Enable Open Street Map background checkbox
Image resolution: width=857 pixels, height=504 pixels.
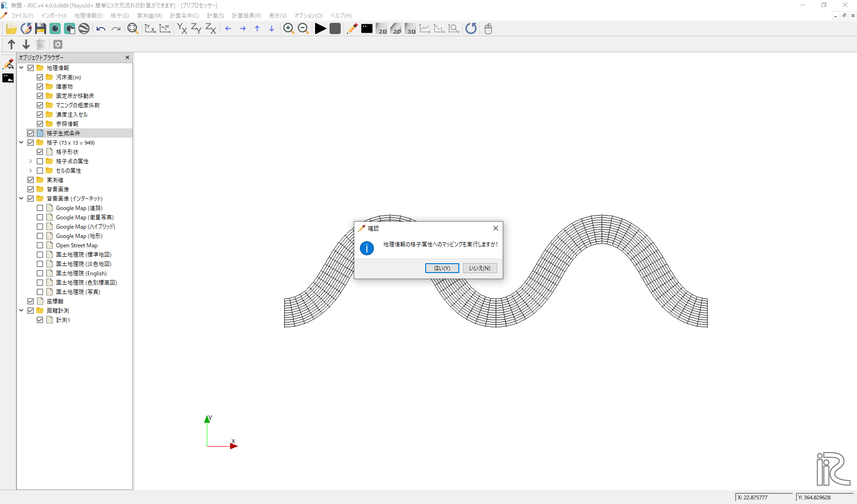coord(40,245)
